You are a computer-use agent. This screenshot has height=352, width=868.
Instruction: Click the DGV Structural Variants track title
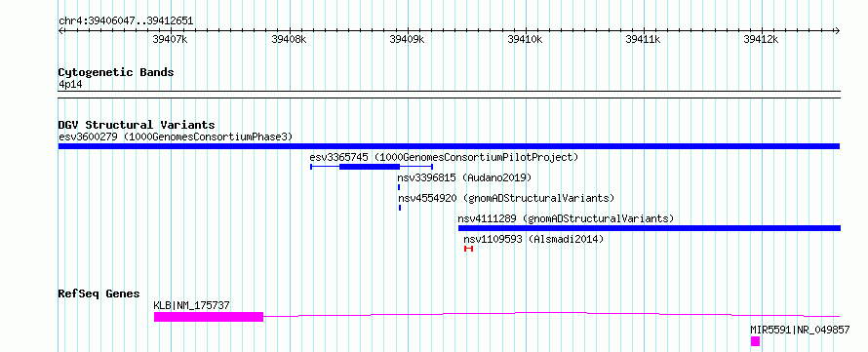[137, 125]
